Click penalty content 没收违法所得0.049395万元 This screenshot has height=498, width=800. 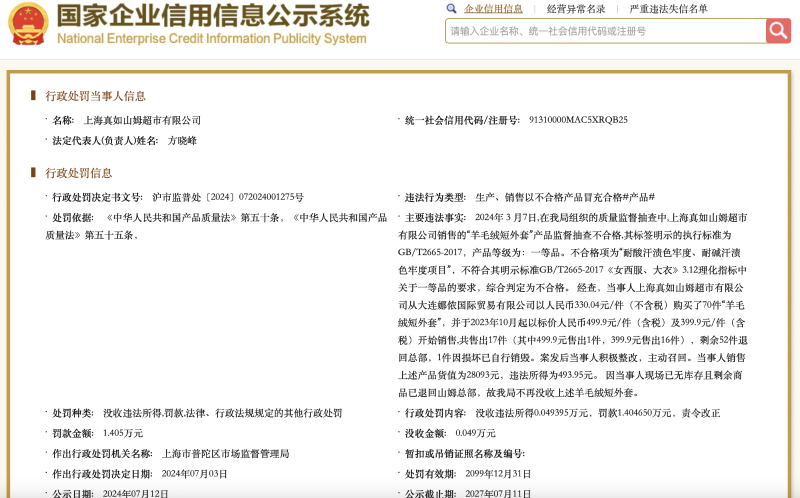[532, 413]
